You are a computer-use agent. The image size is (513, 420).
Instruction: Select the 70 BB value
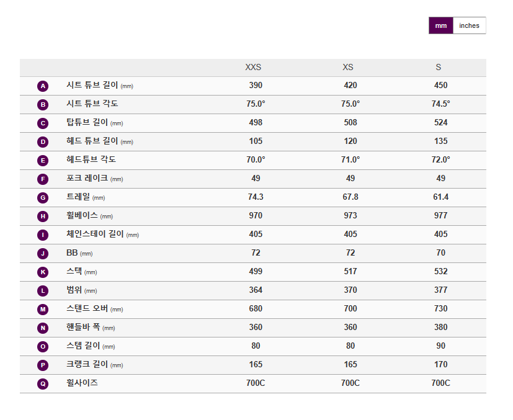[x=440, y=253]
